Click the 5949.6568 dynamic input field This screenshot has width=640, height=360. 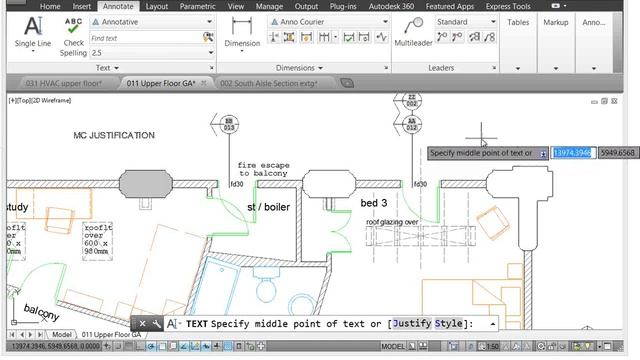click(618, 153)
